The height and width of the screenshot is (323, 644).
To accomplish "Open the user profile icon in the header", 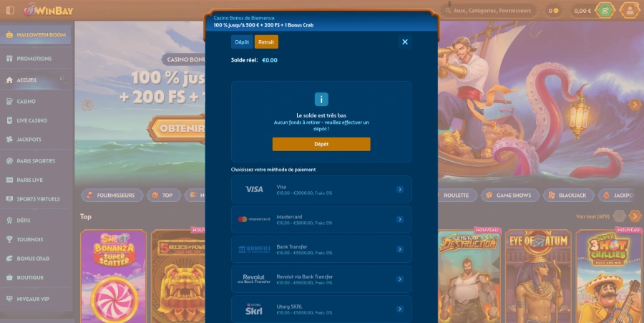I will click(630, 11).
